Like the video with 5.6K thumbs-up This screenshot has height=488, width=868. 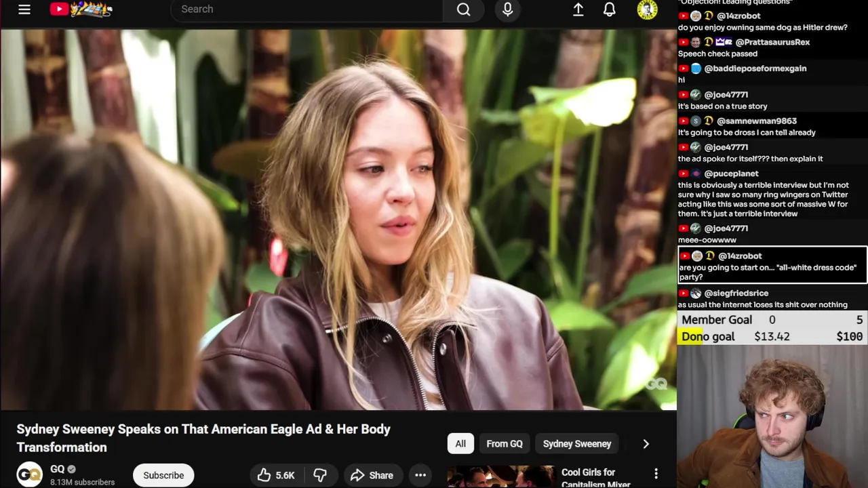point(275,475)
